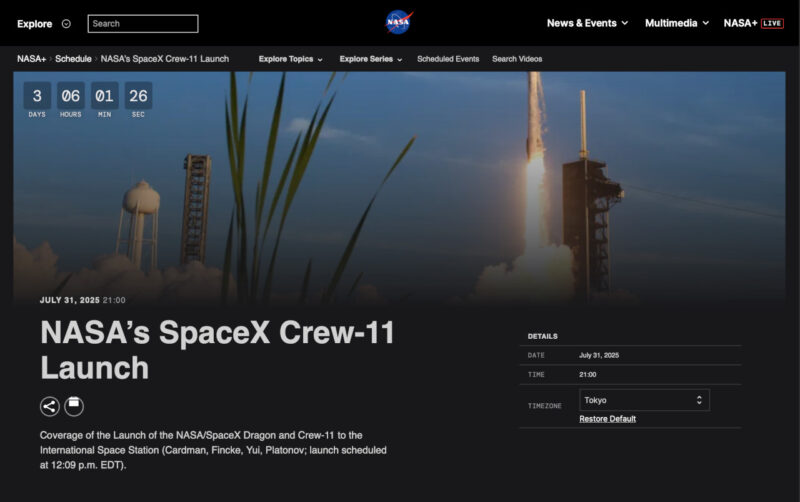Click the countdown MIN value 01
The height and width of the screenshot is (502, 800).
(x=105, y=95)
